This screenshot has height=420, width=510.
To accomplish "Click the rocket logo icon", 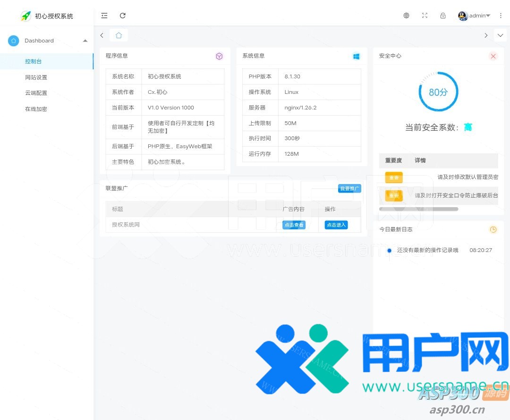I will click(25, 16).
